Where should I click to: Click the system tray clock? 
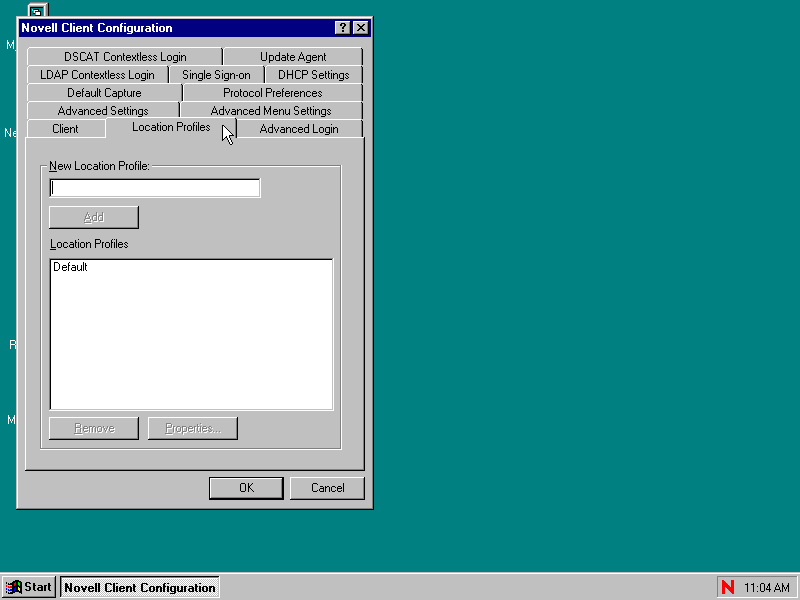coord(767,588)
